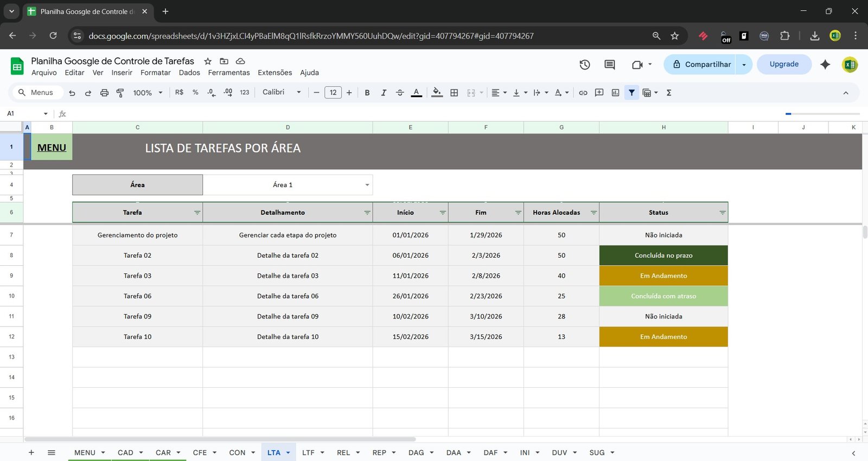
Task: Select the paint format tool
Action: 120,93
